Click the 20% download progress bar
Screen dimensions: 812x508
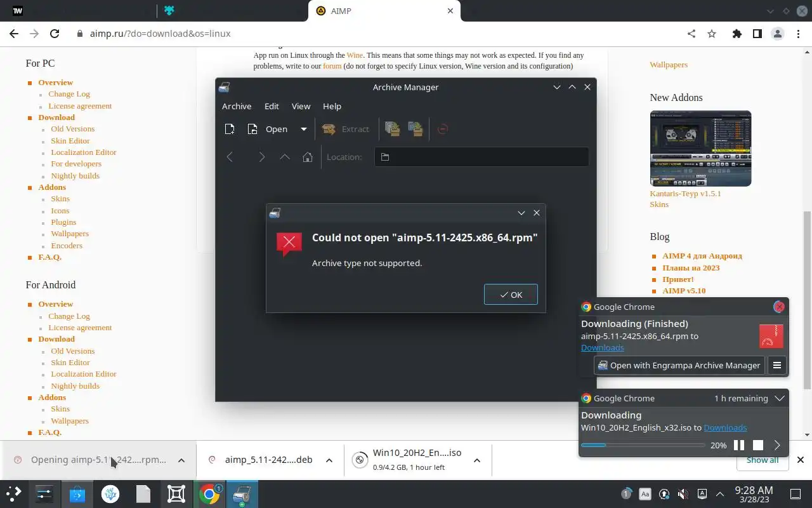[x=643, y=445]
